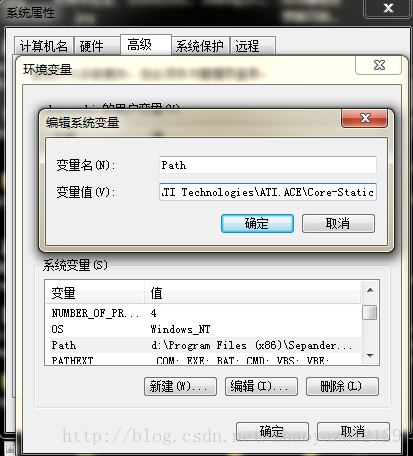Select the OS variable row
This screenshot has height=456, width=413.
tap(203, 329)
